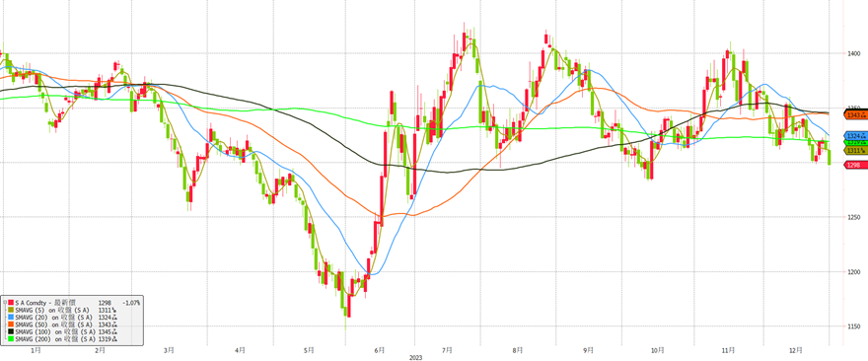The height and width of the screenshot is (361, 868).
Task: Collapse the legend tree expander box
Action: pyautogui.click(x=4, y=302)
